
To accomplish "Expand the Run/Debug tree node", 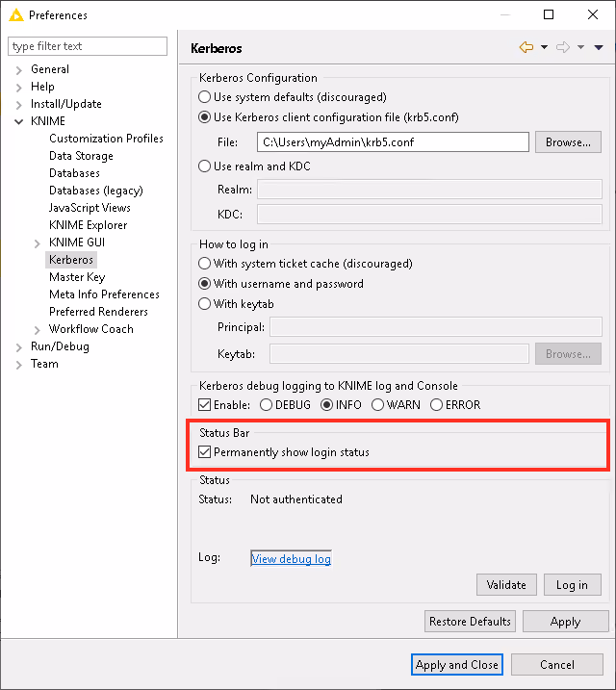I will [19, 347].
